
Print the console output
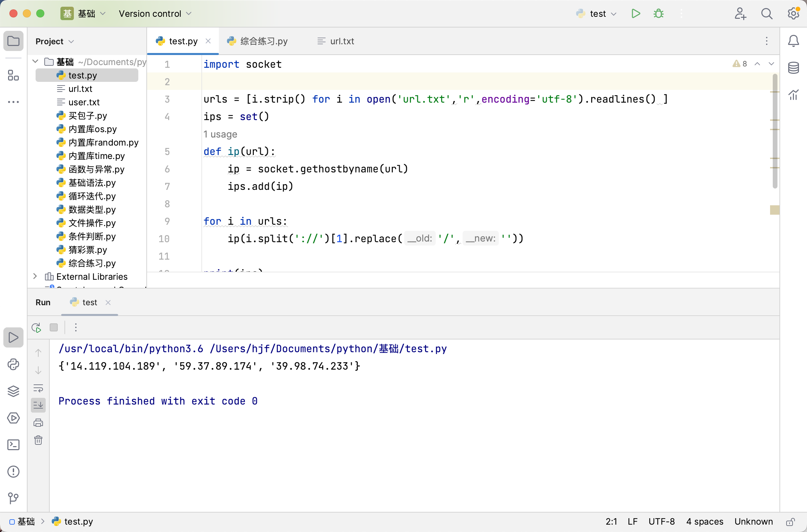pos(38,423)
